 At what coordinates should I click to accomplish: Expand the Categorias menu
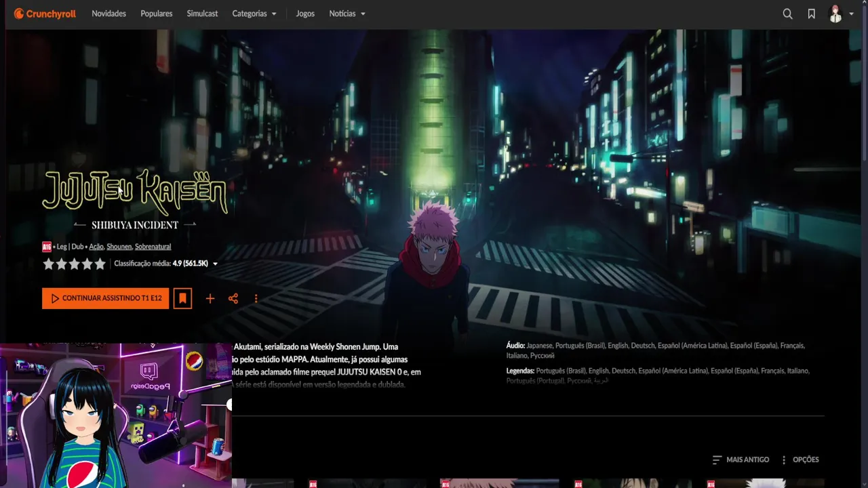click(x=254, y=14)
